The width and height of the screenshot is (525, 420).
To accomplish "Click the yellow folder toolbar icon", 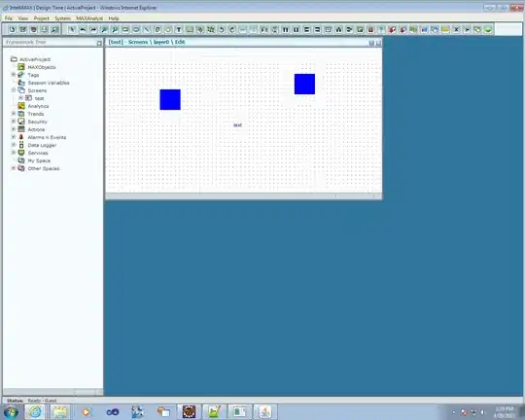I will [x=445, y=30].
